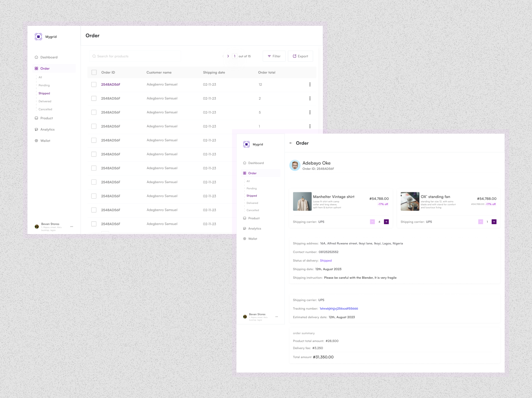Click the Export button
This screenshot has height=398, width=532.
[x=300, y=56]
